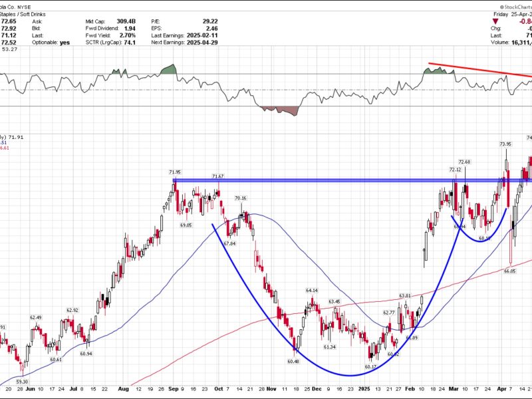
Task: Click the "62.49" price label
Action: pos(36,318)
